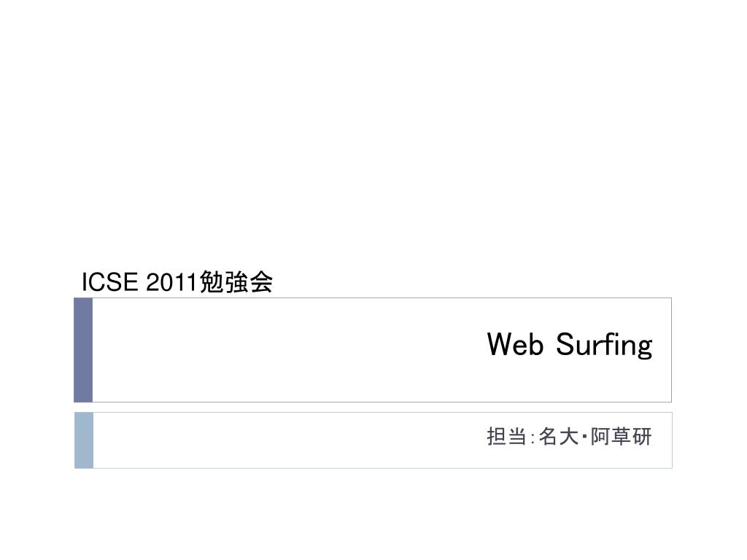This screenshot has height=560, width=747.
Task: Click empty space inside the title box
Action: click(x=286, y=350)
